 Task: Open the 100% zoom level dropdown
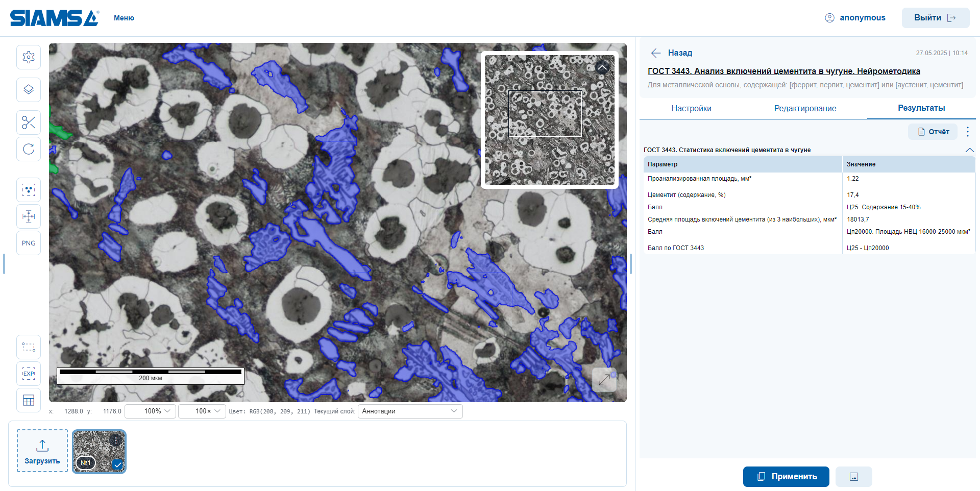tap(151, 411)
